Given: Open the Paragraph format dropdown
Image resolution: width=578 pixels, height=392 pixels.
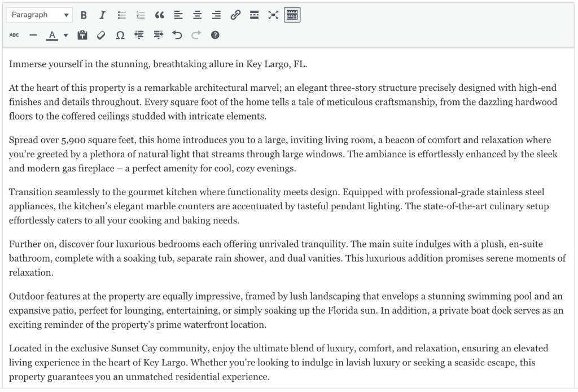Looking at the screenshot, I should pos(40,15).
